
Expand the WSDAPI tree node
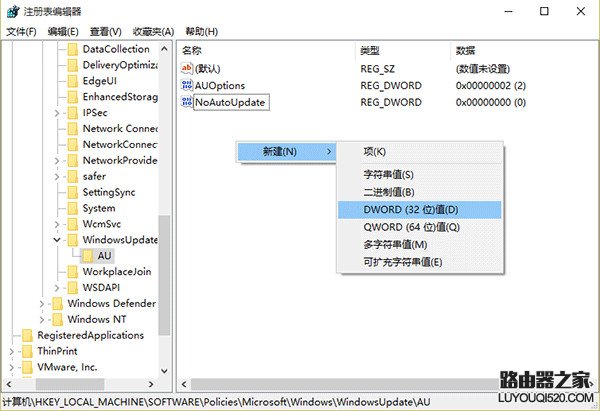57,288
